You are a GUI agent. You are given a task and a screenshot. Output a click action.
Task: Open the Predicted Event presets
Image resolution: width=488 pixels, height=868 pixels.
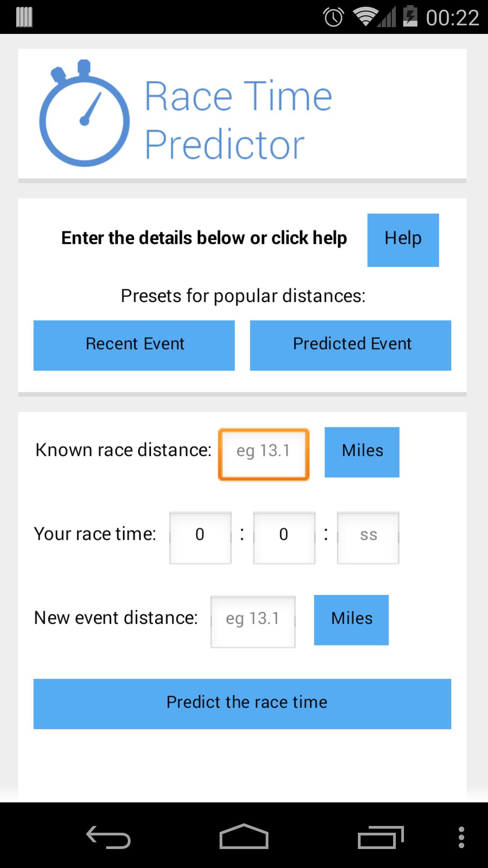click(x=351, y=344)
